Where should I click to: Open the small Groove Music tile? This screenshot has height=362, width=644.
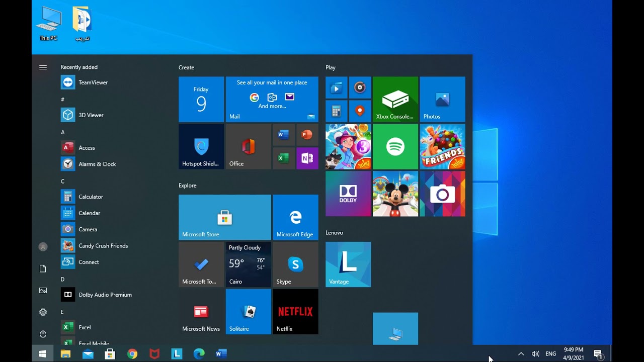[360, 87]
